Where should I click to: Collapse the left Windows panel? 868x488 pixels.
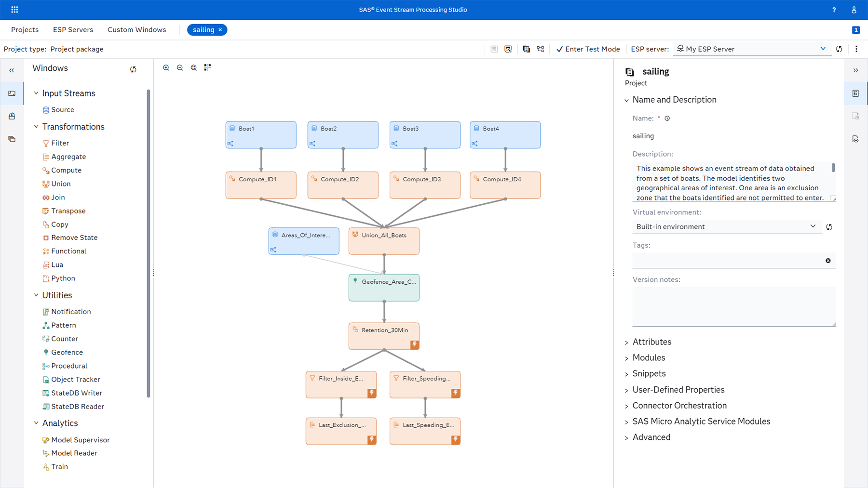click(12, 70)
